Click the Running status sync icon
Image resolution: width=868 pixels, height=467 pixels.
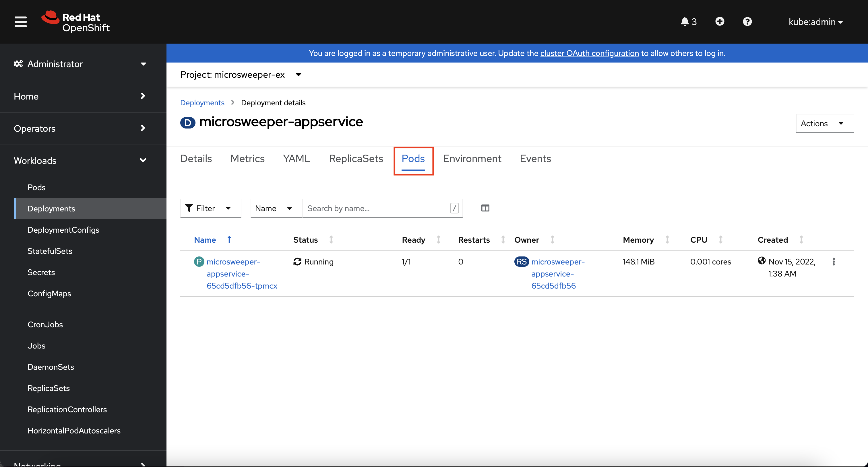(x=297, y=262)
